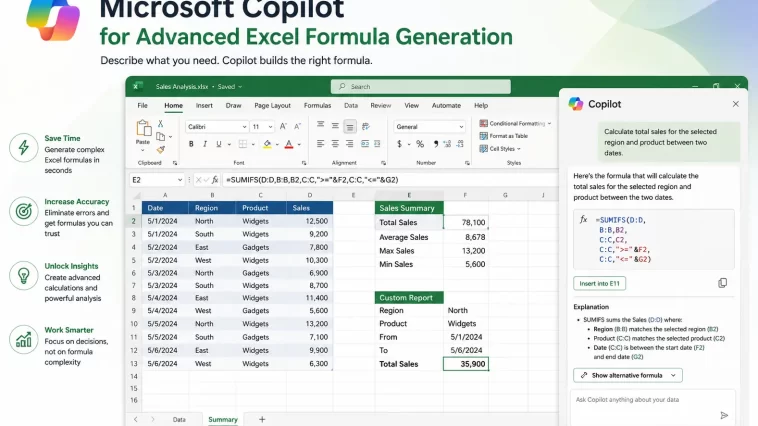758x426 pixels.
Task: Switch to the Insert ribbon tab
Action: coord(204,105)
